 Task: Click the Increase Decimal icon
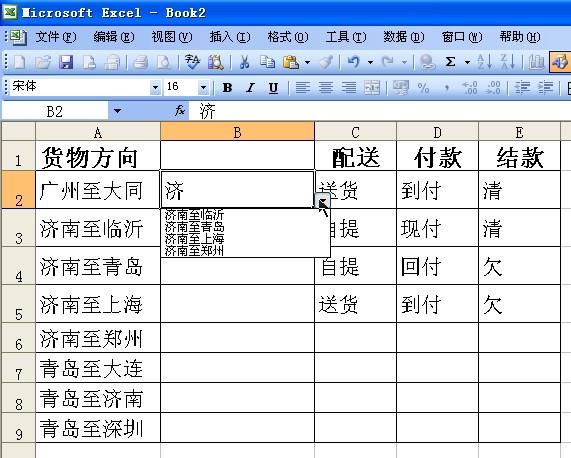470,88
